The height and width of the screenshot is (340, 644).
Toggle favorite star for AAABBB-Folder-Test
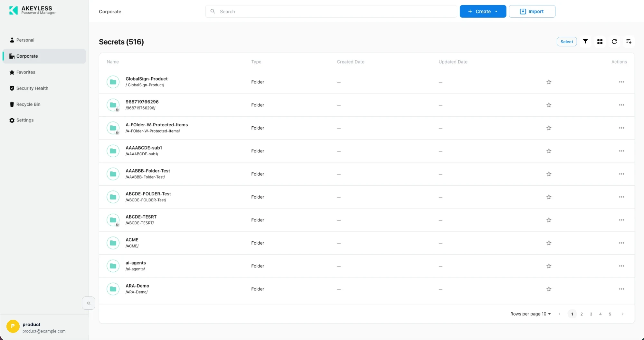(x=549, y=174)
